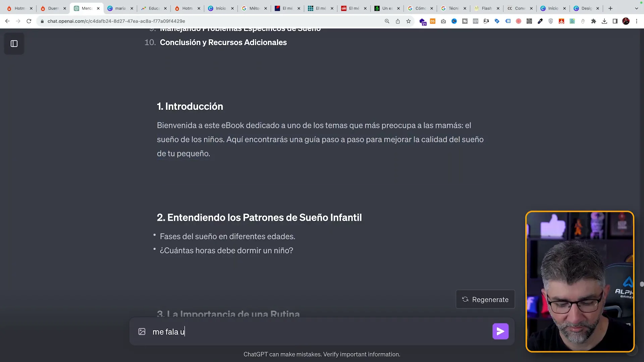Switch to the Conv tab

click(x=520, y=8)
